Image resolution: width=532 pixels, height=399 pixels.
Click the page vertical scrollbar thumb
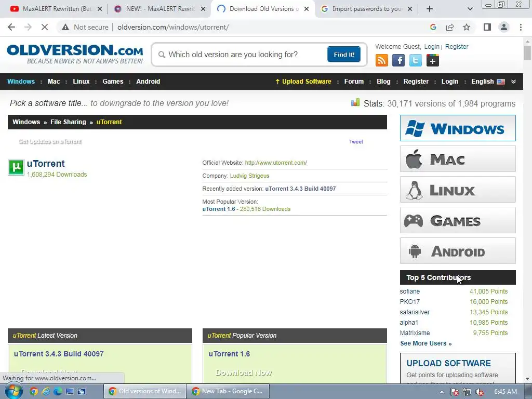click(x=527, y=52)
